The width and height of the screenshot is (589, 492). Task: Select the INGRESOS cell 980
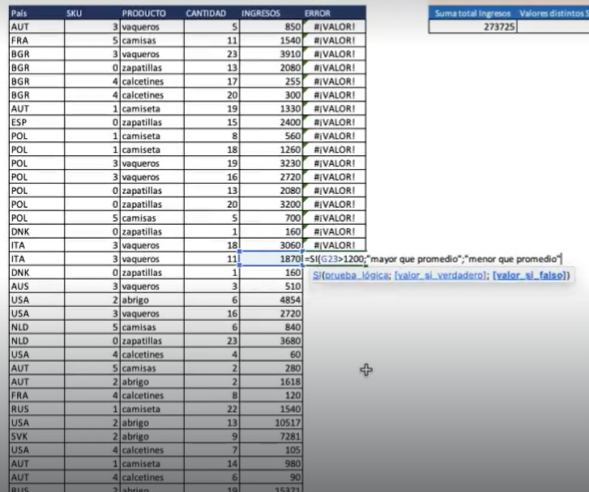[271, 463]
